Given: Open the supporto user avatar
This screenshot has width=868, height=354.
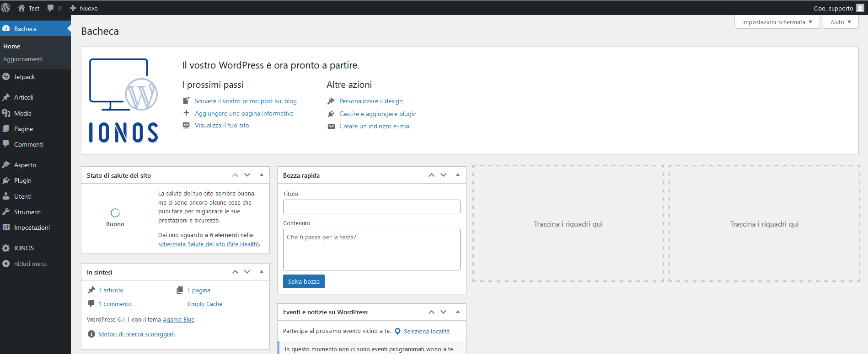Looking at the screenshot, I should click(x=860, y=8).
